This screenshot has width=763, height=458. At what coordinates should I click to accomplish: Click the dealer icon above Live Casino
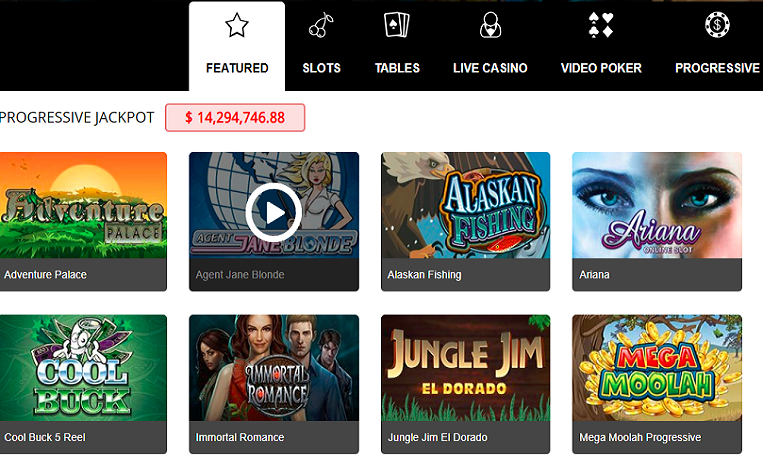[490, 25]
